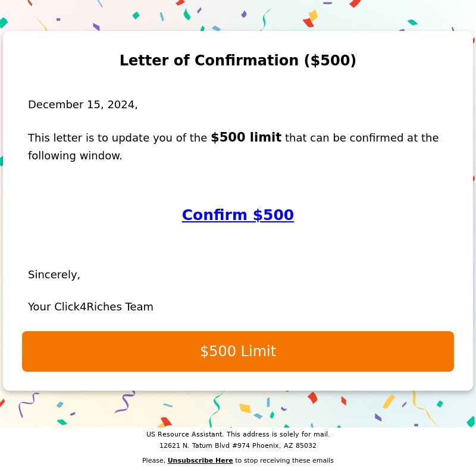Click the orange $500 Limit button
The height and width of the screenshot is (471, 476).
point(237,351)
